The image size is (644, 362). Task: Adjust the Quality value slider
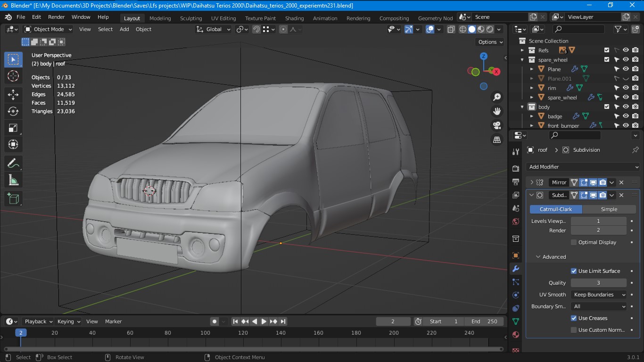coord(598,283)
